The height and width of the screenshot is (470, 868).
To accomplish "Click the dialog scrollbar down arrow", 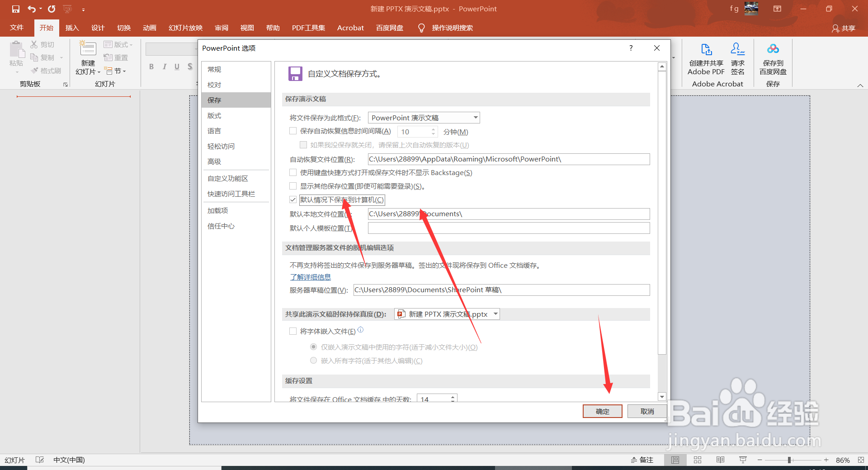I will coord(662,397).
